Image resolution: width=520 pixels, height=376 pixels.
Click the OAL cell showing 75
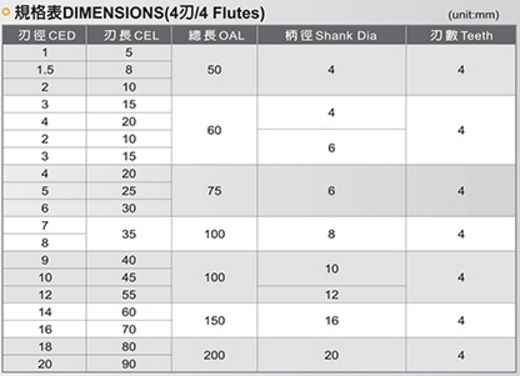214,191
